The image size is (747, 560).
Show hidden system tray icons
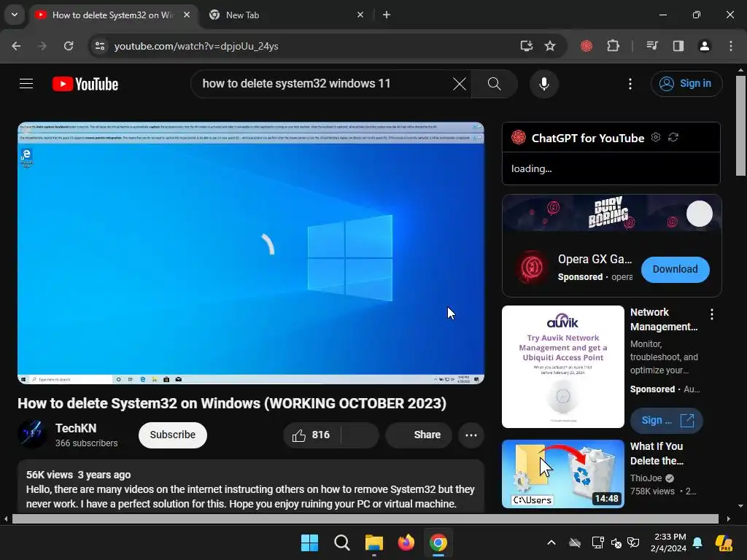coord(551,542)
